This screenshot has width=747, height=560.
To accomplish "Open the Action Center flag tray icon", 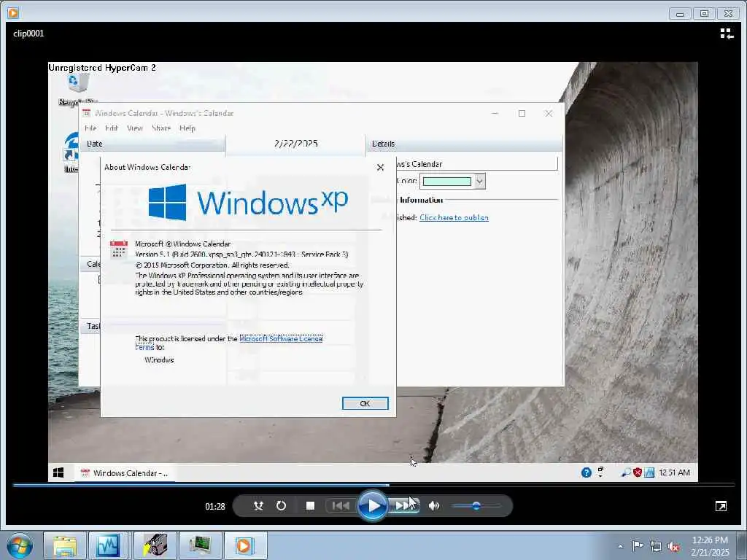I will point(638,546).
